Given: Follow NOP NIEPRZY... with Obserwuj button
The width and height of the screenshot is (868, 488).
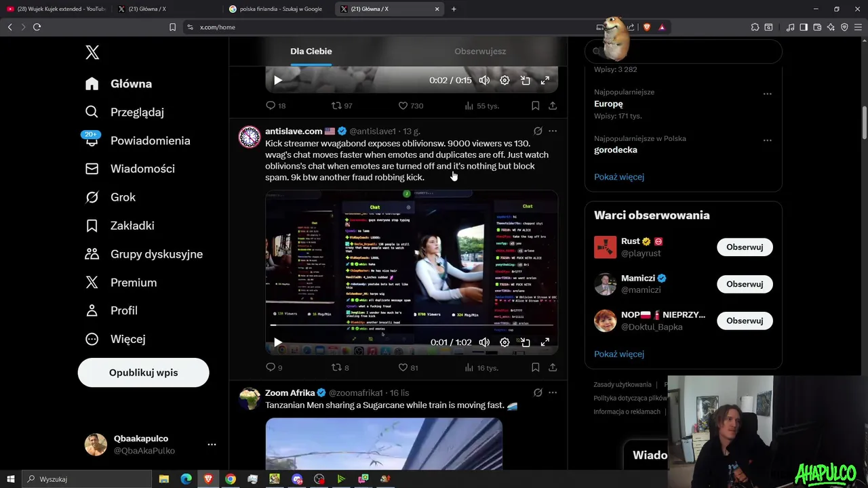Looking at the screenshot, I should (745, 321).
